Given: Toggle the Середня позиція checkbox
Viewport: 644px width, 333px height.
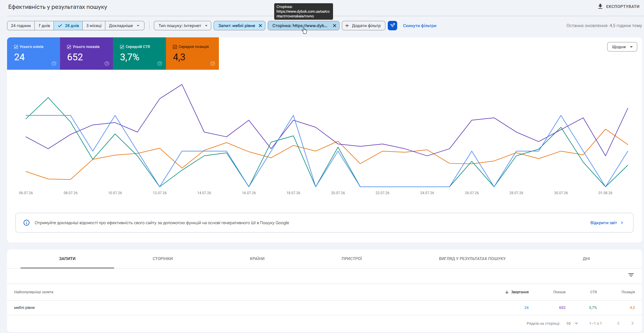Looking at the screenshot, I should coord(175,47).
